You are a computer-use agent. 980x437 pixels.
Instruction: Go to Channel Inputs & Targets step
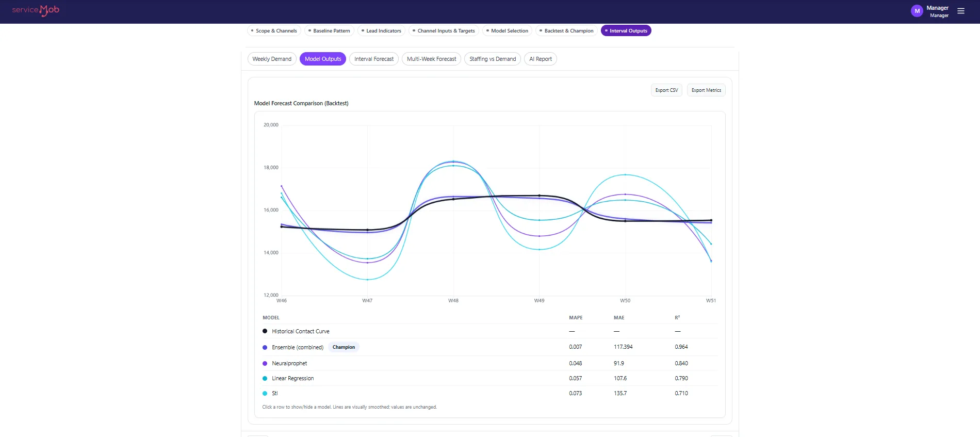point(444,31)
